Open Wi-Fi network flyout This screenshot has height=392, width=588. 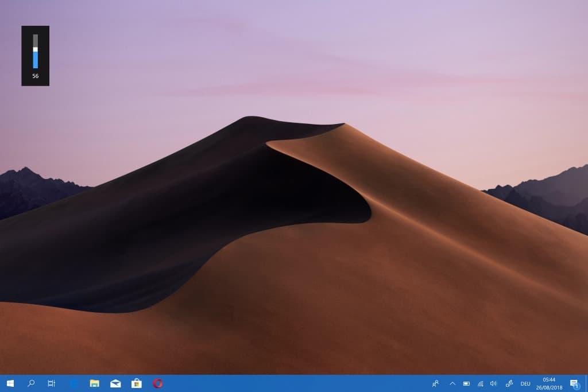481,383
